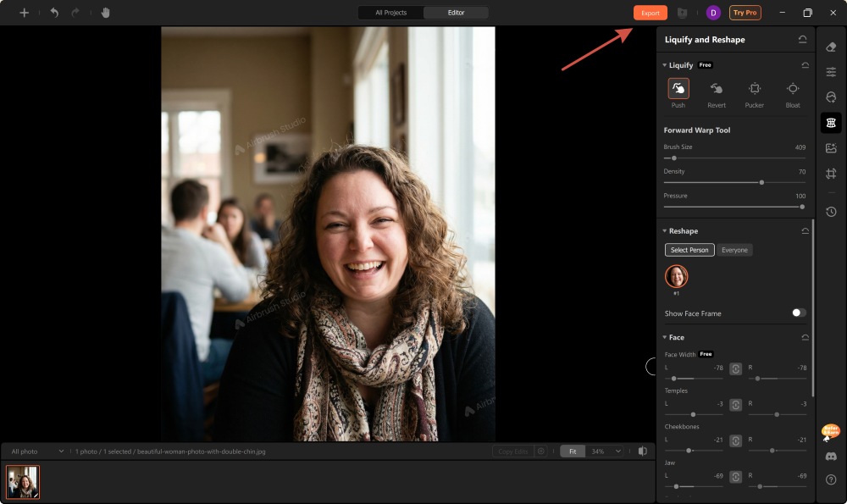
Task: Toggle the Jaw left-right link button
Action: pos(736,477)
